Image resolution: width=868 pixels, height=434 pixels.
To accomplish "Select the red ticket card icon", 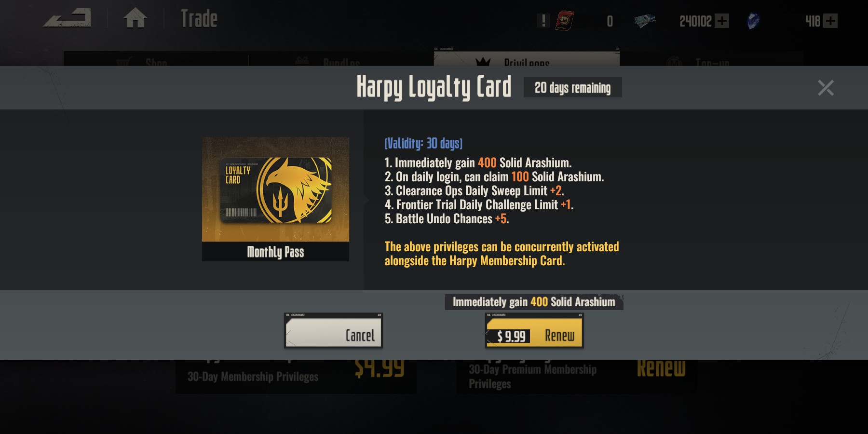I will click(x=564, y=21).
